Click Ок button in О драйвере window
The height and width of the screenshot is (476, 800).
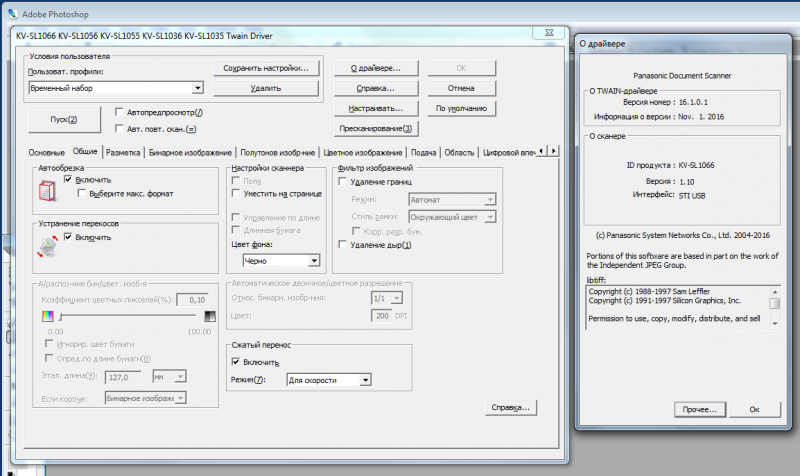(x=755, y=409)
